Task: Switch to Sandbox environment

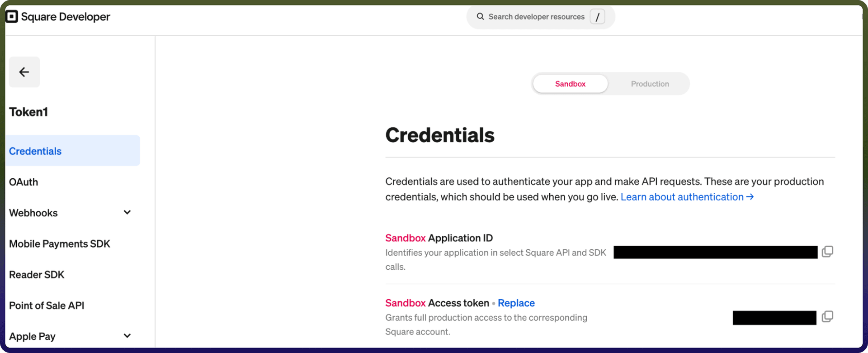Action: 570,84
